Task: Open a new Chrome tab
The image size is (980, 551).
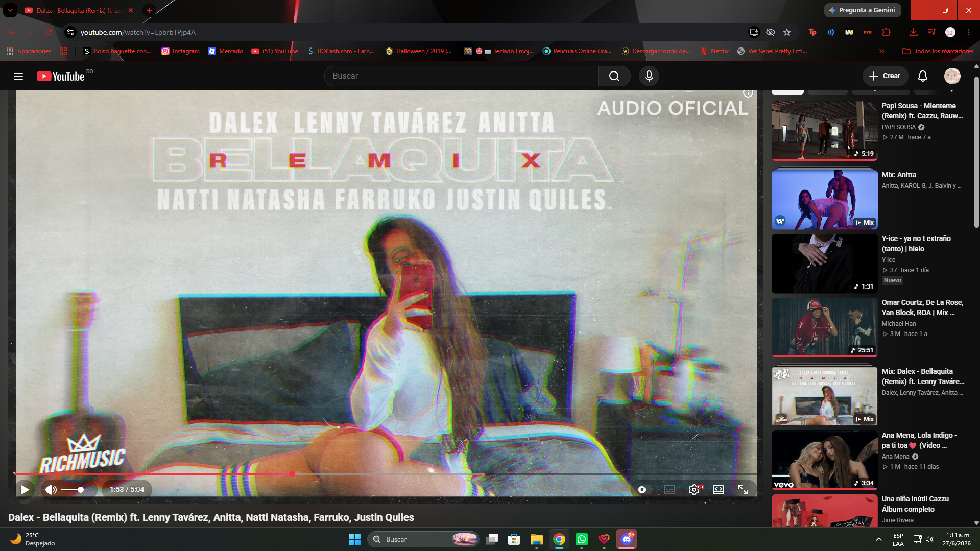Action: 149,10
